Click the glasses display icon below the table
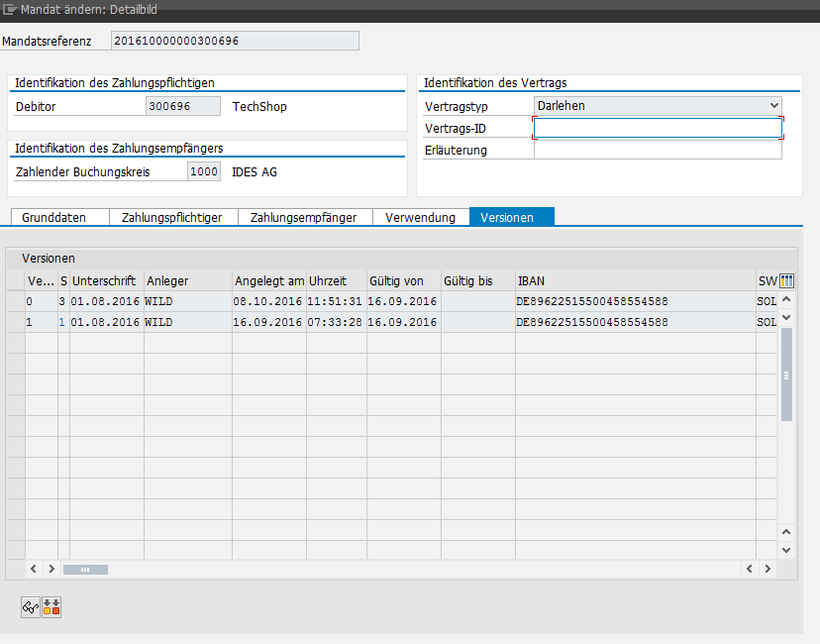Screen dimensions: 820x644 coord(31,607)
